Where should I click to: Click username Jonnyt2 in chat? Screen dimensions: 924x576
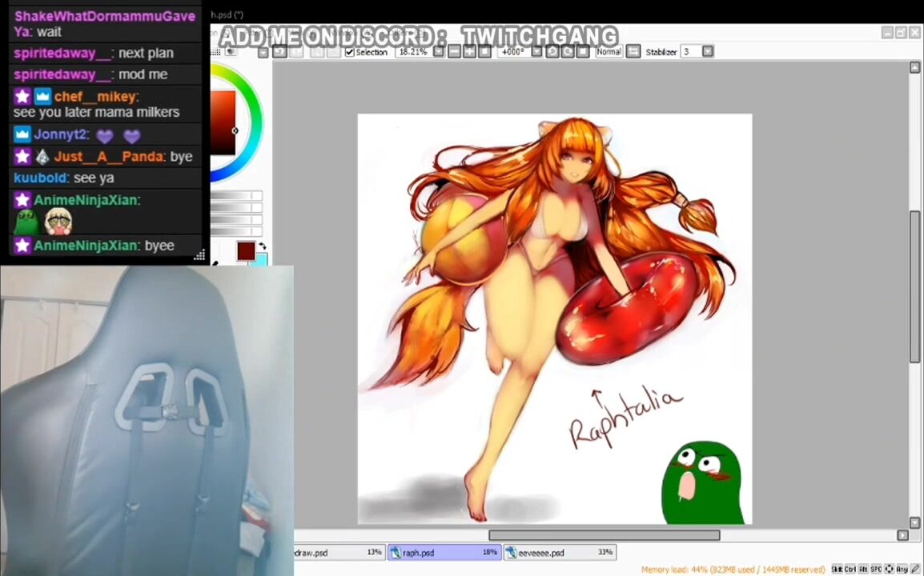click(x=61, y=134)
